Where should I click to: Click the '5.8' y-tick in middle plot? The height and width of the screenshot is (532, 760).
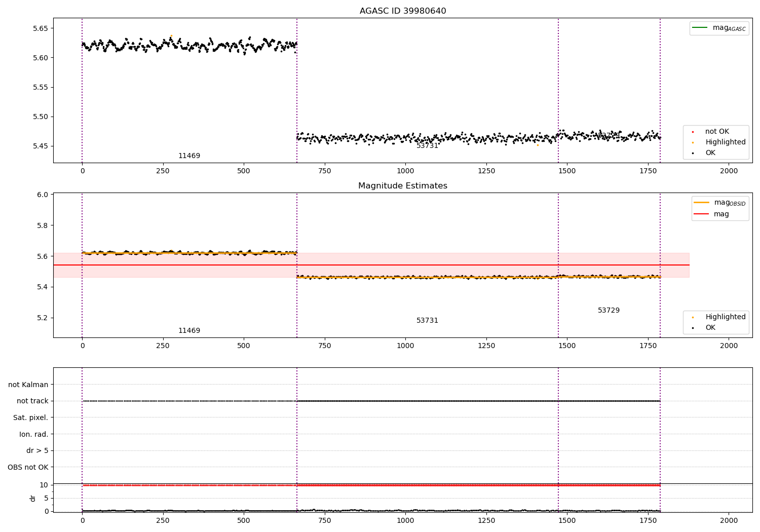point(43,225)
